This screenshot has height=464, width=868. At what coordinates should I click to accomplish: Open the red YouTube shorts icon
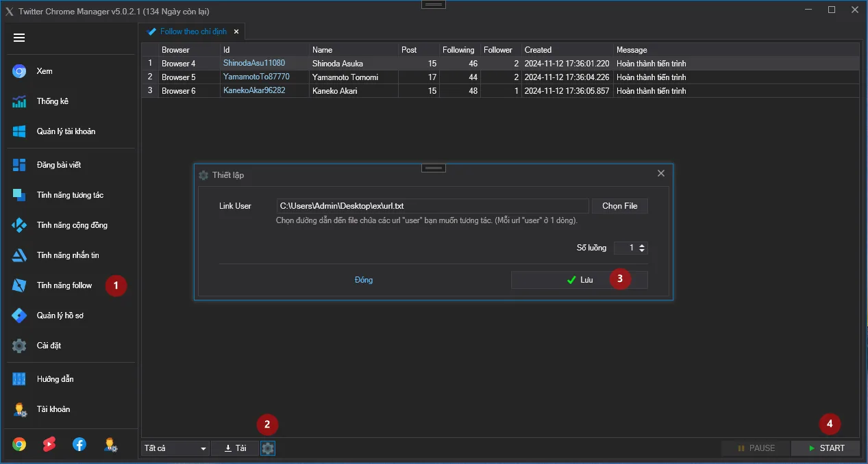(49, 444)
